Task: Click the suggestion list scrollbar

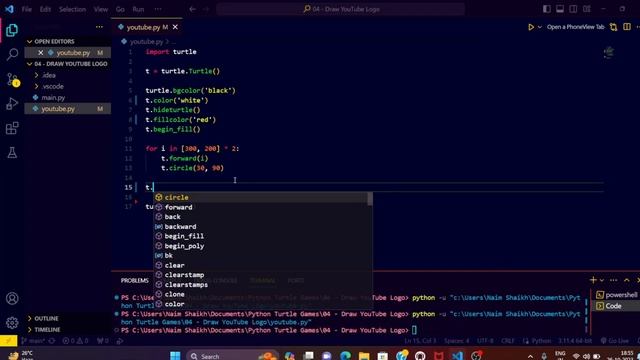Action: coord(370,199)
